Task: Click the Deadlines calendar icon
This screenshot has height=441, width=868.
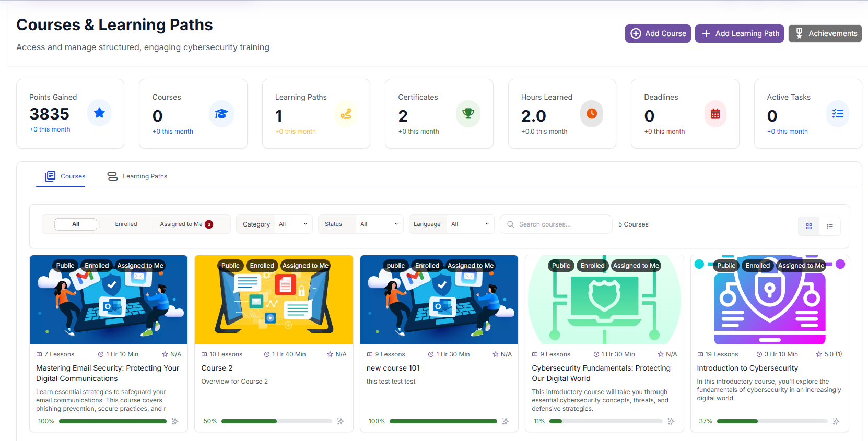Action: tap(715, 114)
